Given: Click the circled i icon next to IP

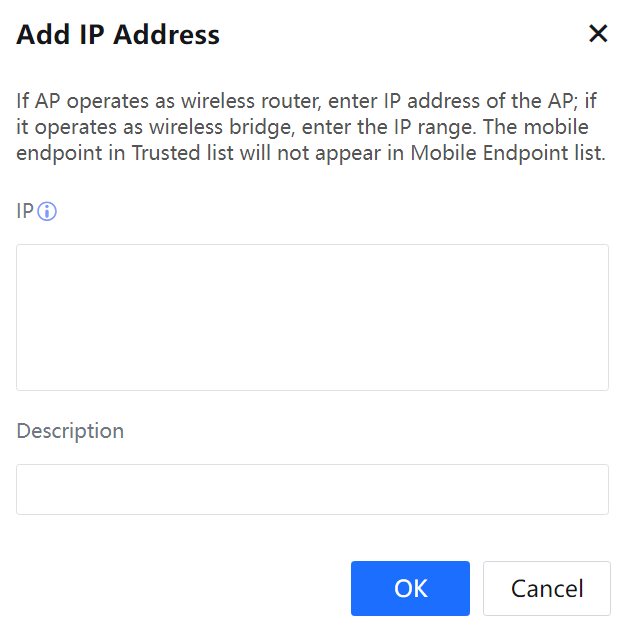Looking at the screenshot, I should [x=47, y=212].
